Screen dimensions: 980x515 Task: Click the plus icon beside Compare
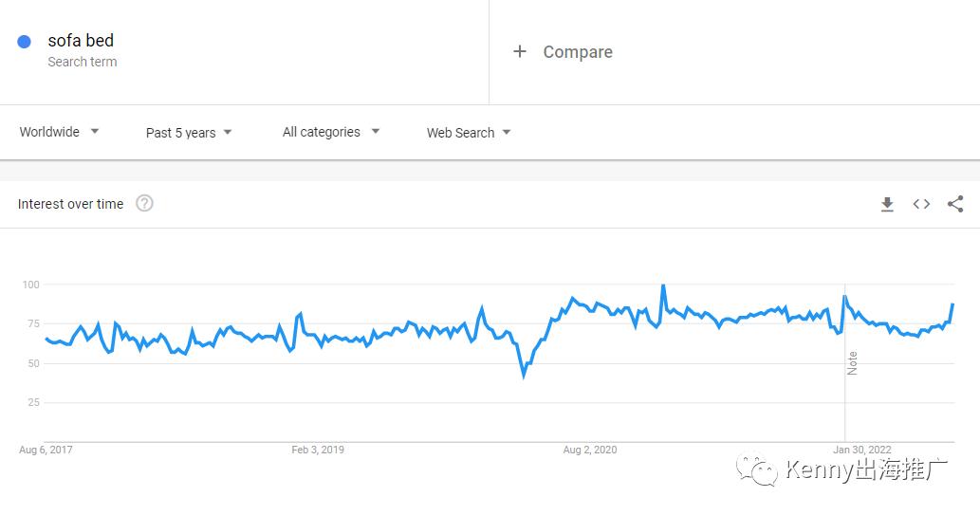pos(519,51)
